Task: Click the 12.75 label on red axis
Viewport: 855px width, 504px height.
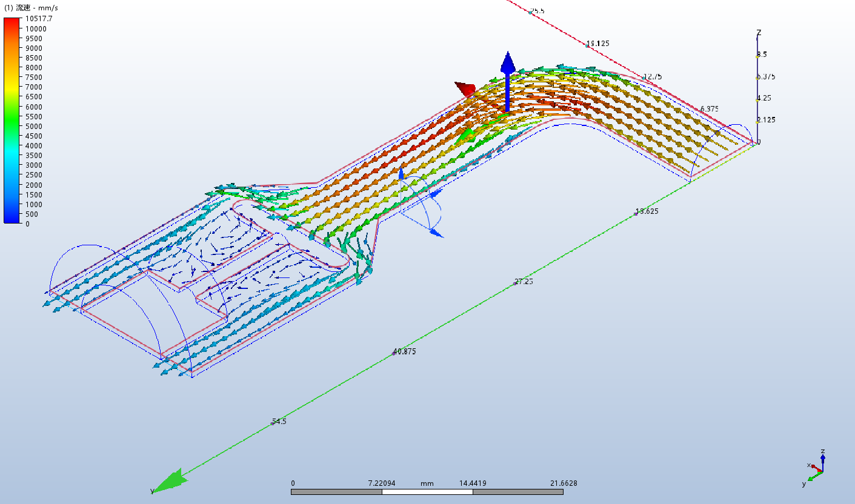Action: tap(653, 76)
